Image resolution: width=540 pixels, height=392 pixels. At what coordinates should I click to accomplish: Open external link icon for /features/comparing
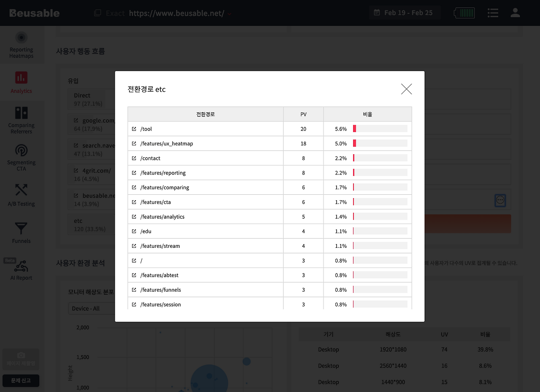tap(134, 188)
